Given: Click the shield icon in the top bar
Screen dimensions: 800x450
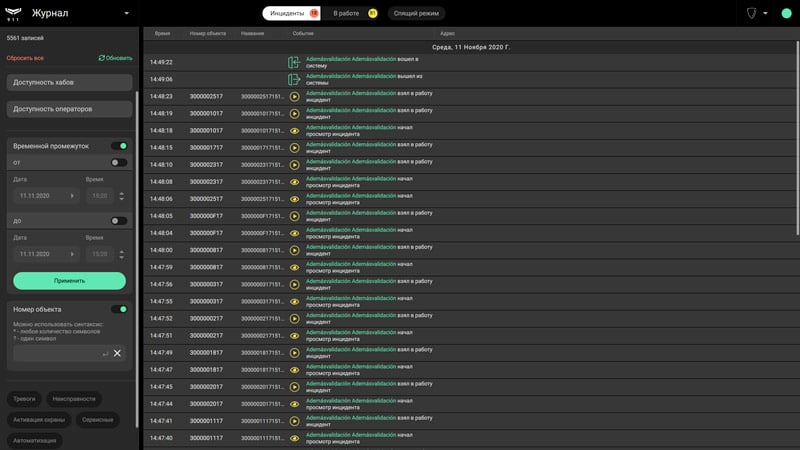Looking at the screenshot, I should coord(751,13).
